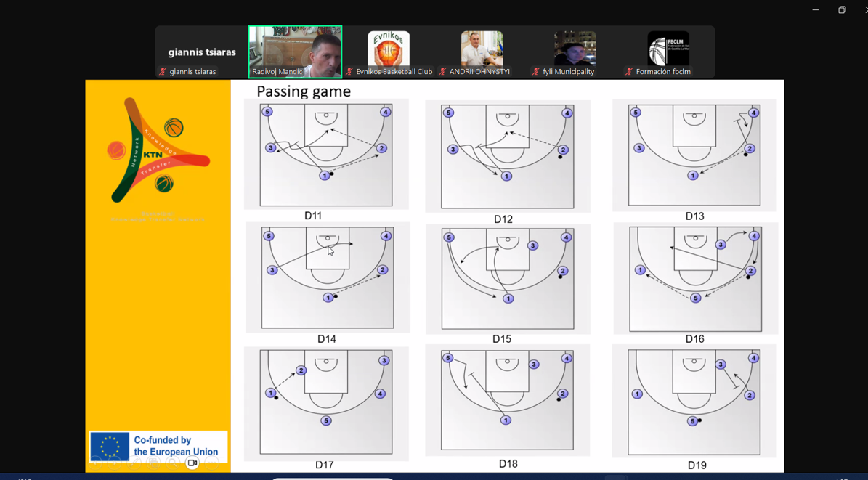
Task: Click the camera icon in slideshow controls
Action: [192, 463]
